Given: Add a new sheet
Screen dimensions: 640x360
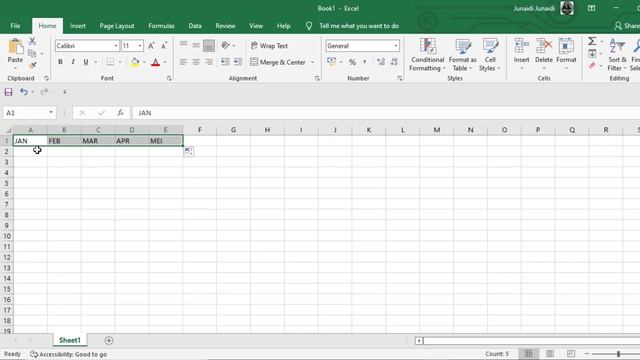Looking at the screenshot, I should [109, 340].
